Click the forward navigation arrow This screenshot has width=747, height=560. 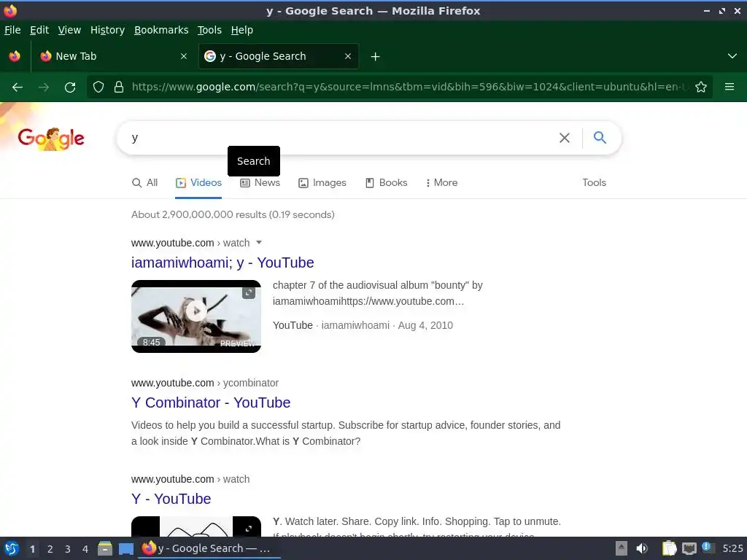pyautogui.click(x=44, y=87)
